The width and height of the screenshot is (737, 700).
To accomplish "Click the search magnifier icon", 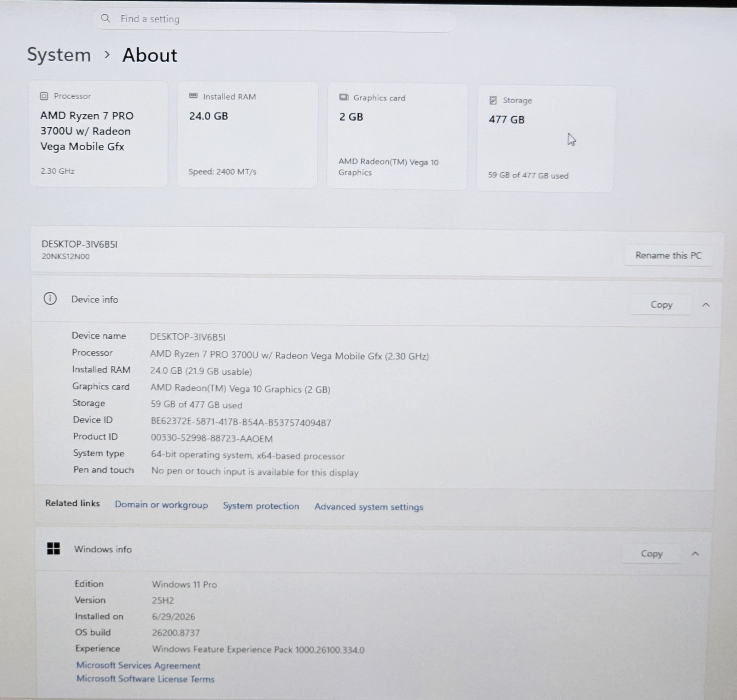I will [x=105, y=18].
